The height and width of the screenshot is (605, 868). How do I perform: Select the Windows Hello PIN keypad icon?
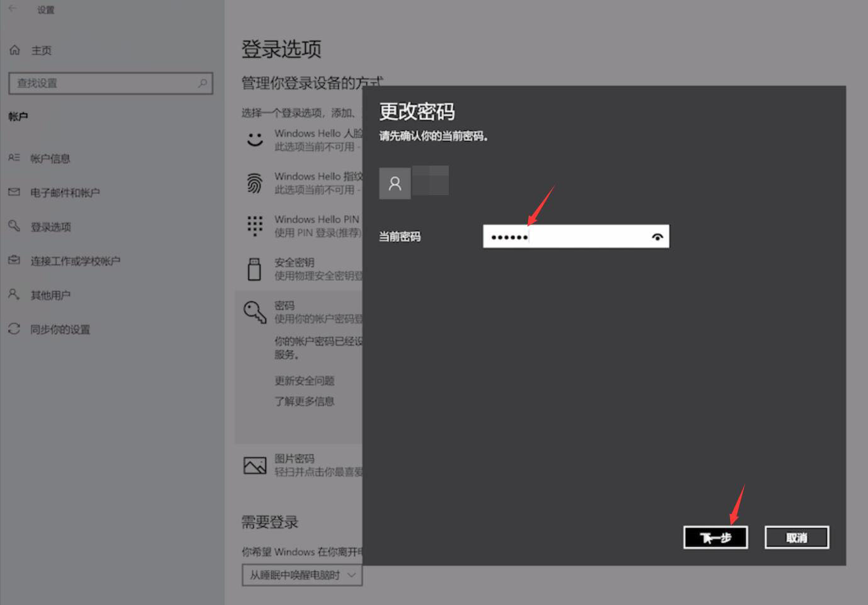pos(254,225)
